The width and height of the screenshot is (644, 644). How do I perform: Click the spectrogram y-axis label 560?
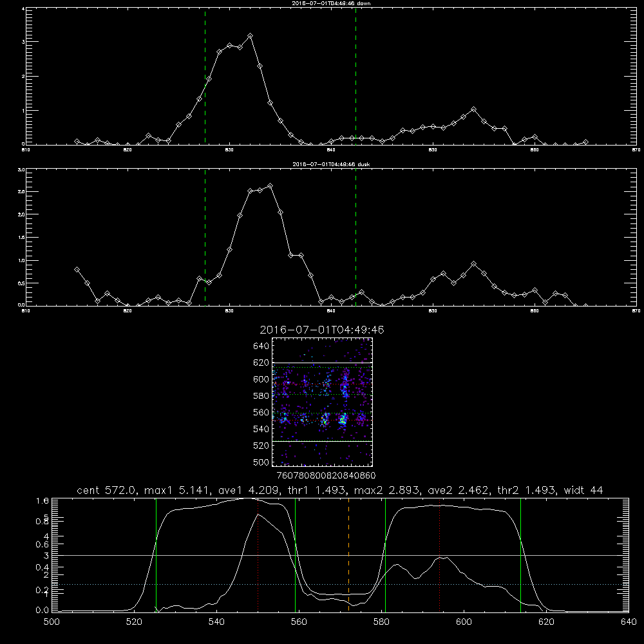click(261, 412)
